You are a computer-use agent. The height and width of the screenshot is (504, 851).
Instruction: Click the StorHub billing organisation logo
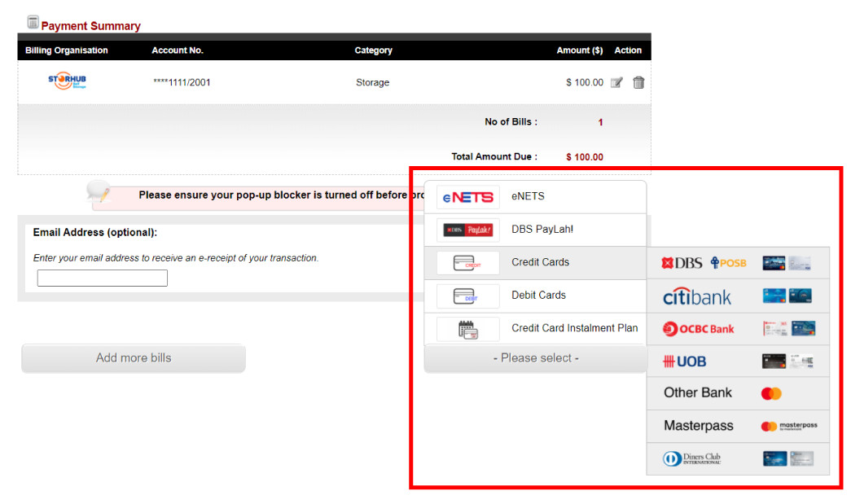pyautogui.click(x=68, y=81)
